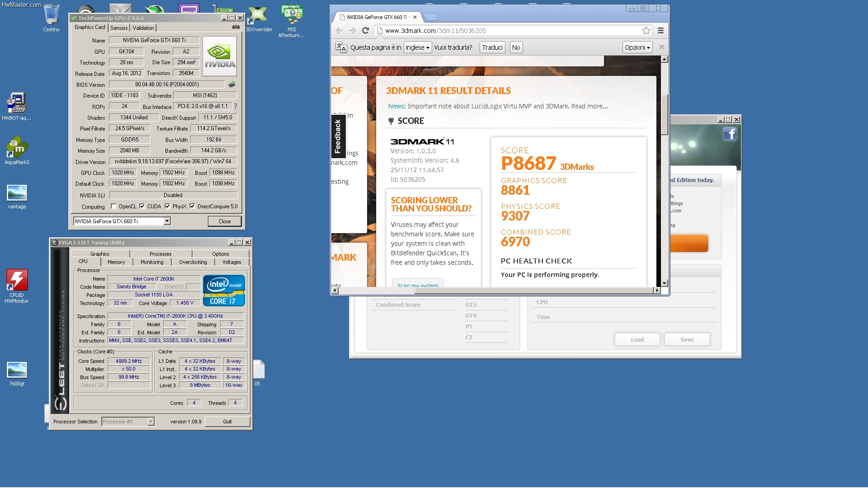The image size is (868, 488).
Task: Click the browser vertical scrollbar
Action: [x=664, y=114]
